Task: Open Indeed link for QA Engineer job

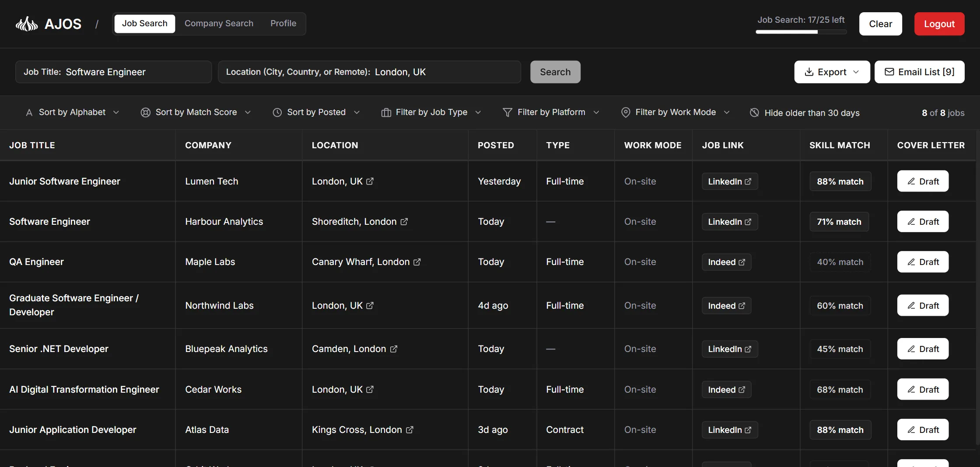Action: 727,262
